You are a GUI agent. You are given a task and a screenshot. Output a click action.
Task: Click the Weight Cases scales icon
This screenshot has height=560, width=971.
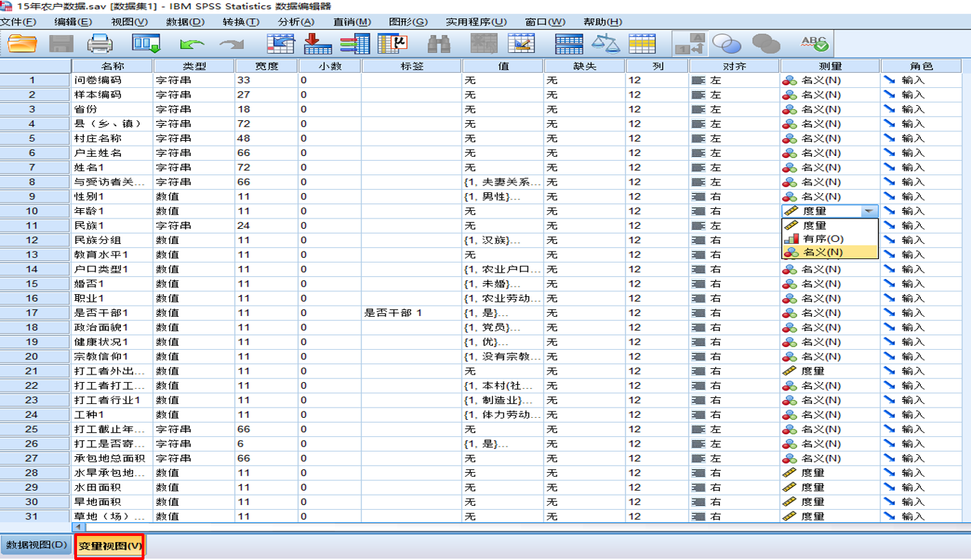pyautogui.click(x=605, y=44)
